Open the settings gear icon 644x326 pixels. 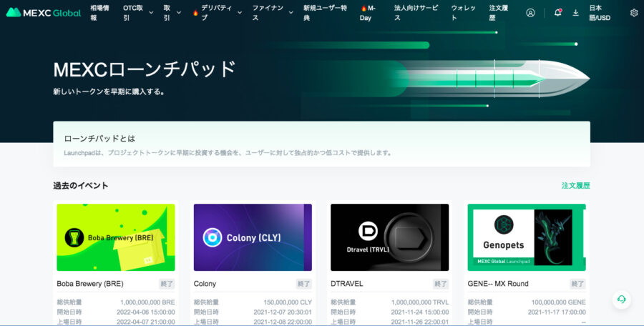[x=634, y=13]
